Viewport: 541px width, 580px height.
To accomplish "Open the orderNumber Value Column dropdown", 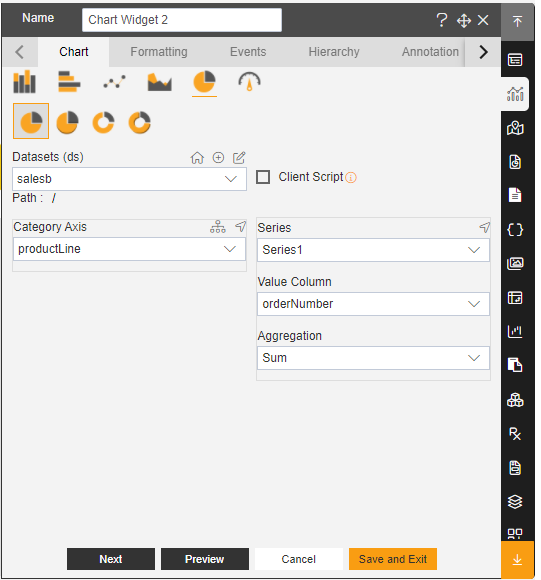I will tap(373, 304).
